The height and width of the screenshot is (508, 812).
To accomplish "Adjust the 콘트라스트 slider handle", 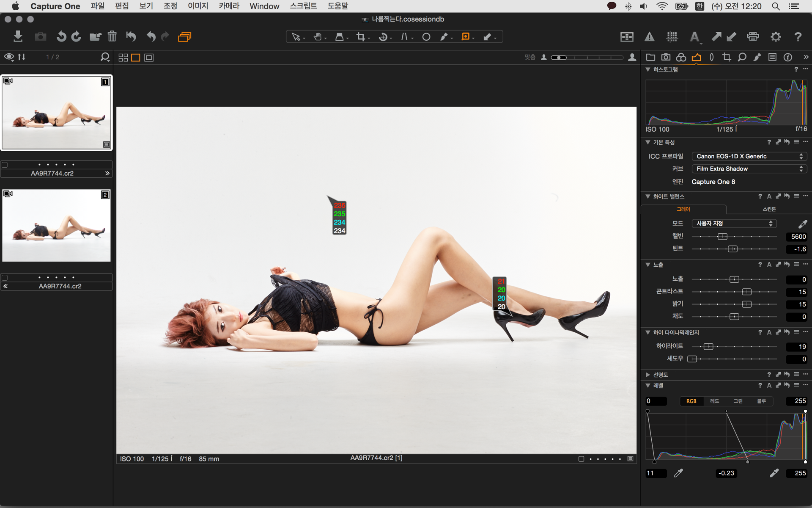I will (746, 292).
